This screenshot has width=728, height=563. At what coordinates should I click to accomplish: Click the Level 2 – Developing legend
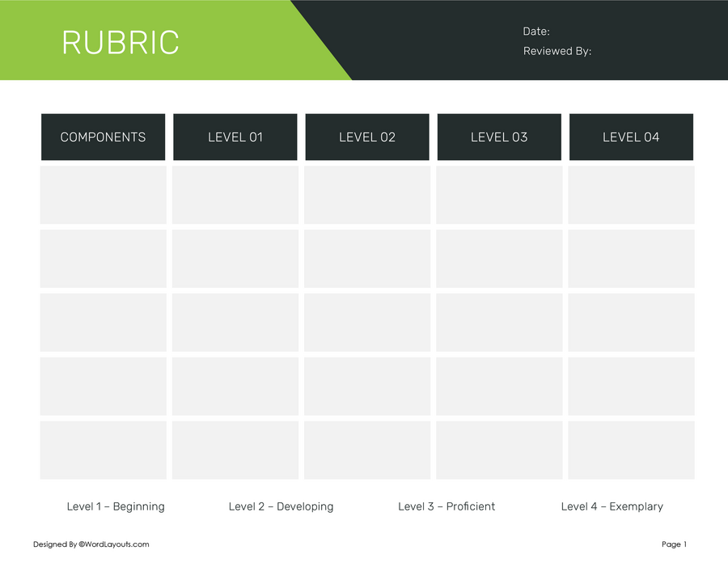[281, 506]
